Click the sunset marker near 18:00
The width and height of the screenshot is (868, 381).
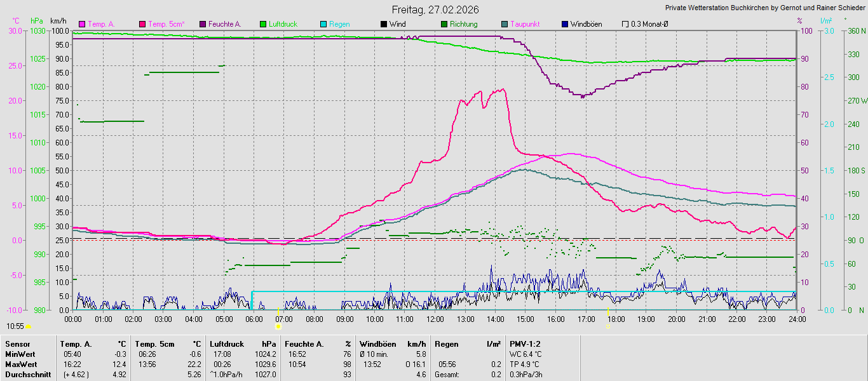(x=608, y=326)
